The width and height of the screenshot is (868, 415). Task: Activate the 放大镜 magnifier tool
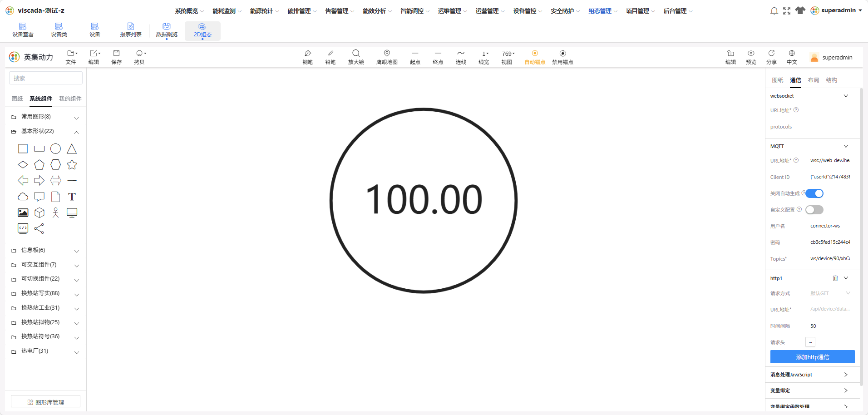356,57
